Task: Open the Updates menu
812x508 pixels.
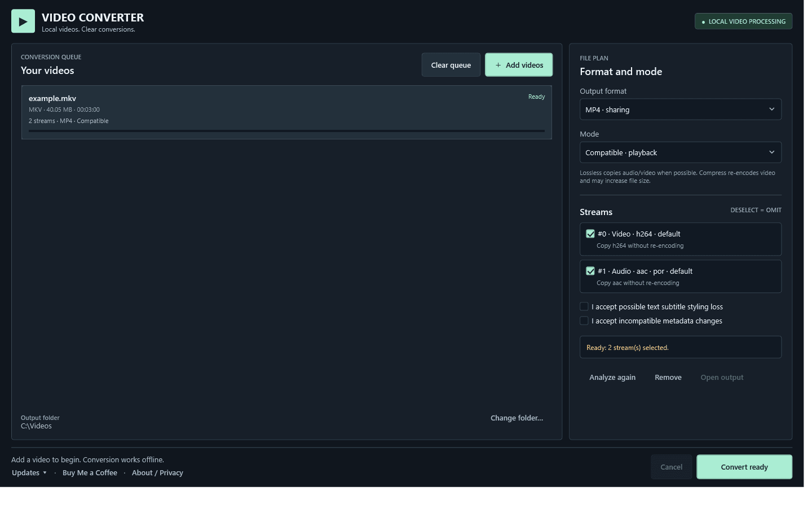Action: click(x=29, y=472)
